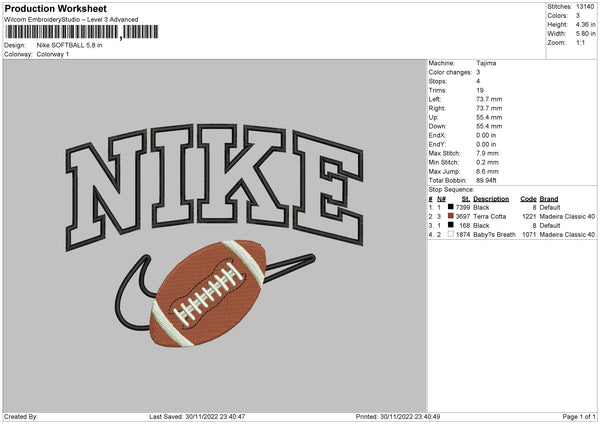Click the Code column header
The width and height of the screenshot is (600, 424).
528,199
